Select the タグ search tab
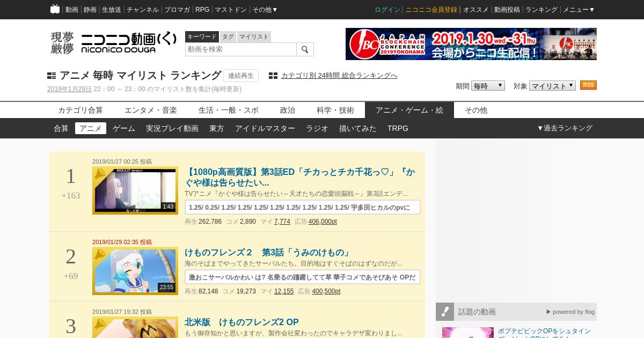 (228, 36)
